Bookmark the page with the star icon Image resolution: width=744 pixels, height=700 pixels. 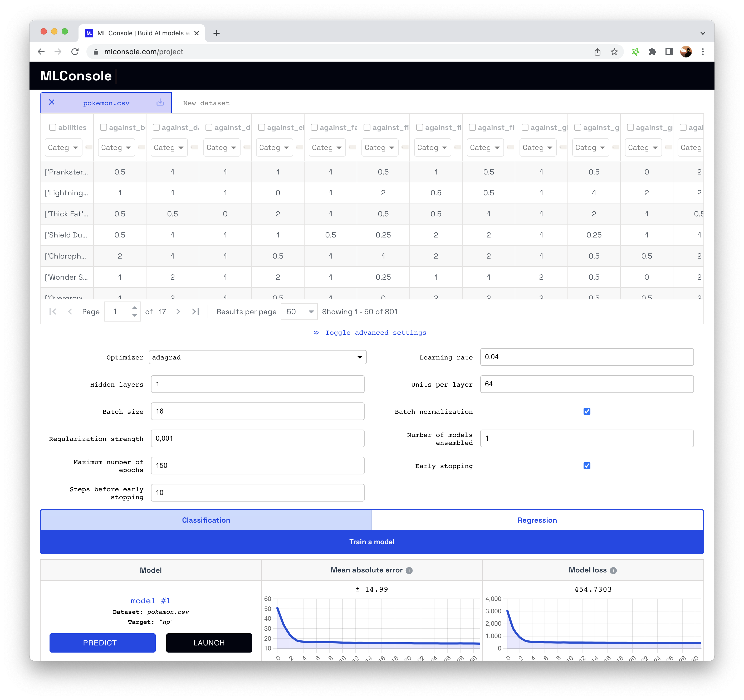pos(614,52)
